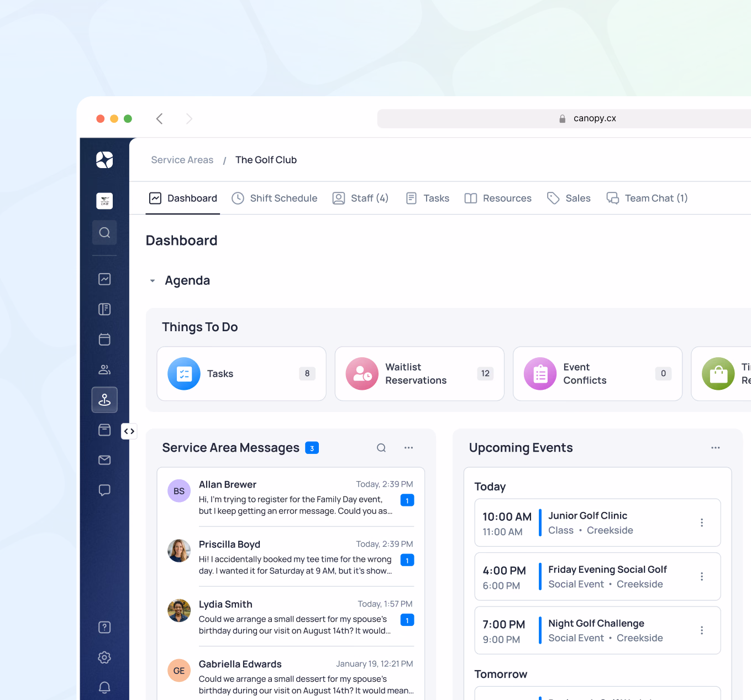Go forward with browser forward arrow
751x700 pixels.
(189, 119)
